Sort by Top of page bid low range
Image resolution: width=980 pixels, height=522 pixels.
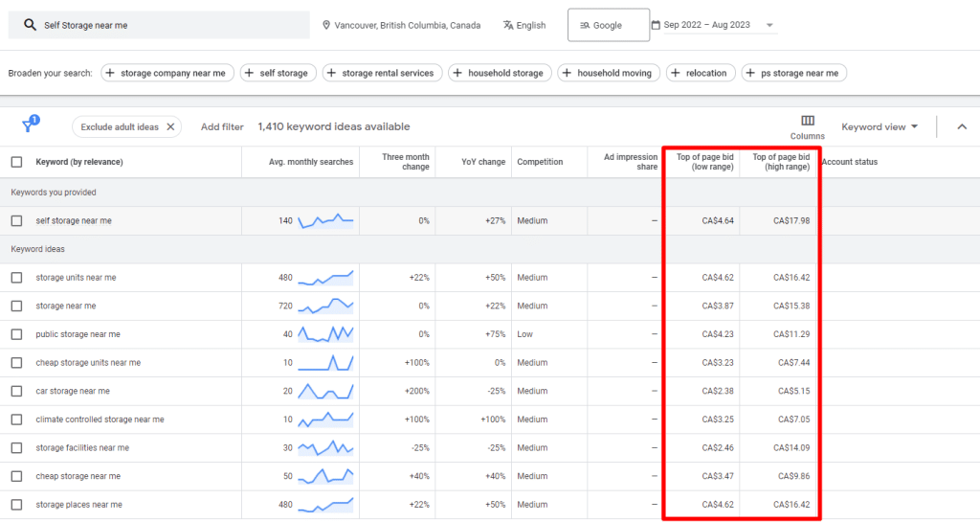[x=705, y=162]
